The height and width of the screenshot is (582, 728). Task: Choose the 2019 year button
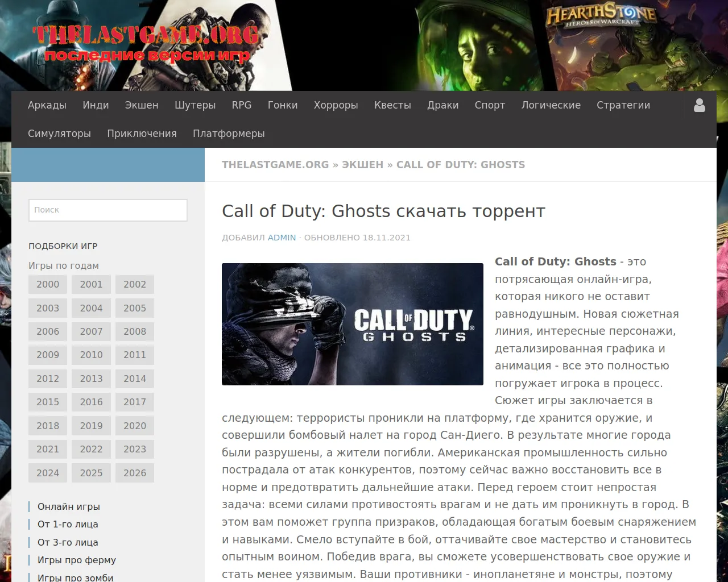tap(92, 426)
